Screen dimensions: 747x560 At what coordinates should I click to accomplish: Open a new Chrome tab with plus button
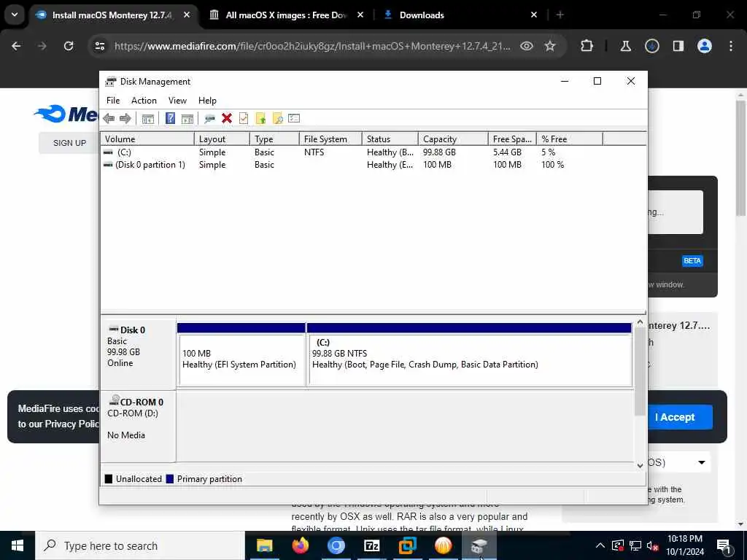(x=560, y=15)
